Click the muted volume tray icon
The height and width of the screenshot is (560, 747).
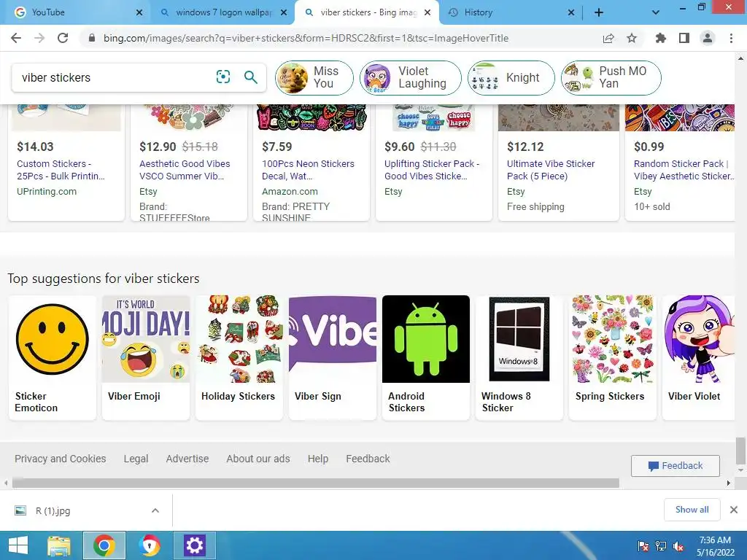678,547
